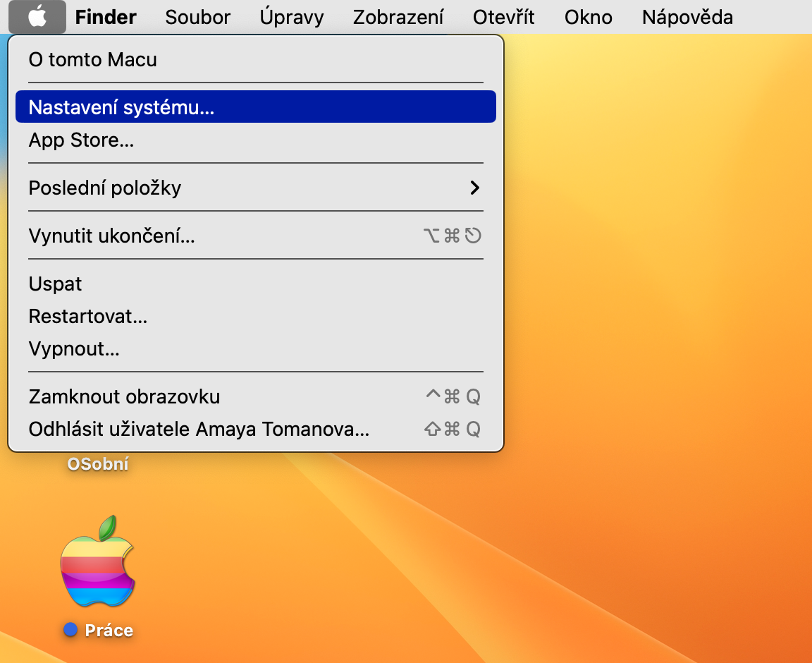Open the Nápověda menu
812x663 pixels.
pos(687,17)
